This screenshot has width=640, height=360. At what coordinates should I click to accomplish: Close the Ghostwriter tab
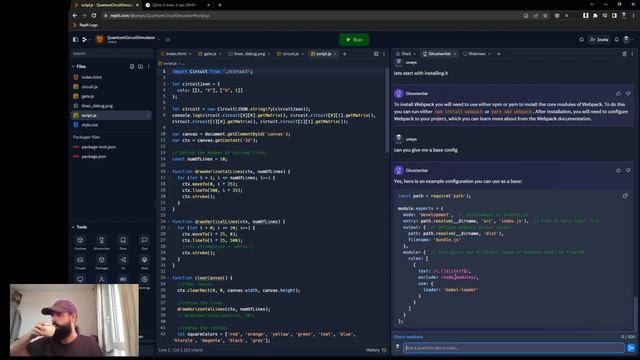coord(455,54)
